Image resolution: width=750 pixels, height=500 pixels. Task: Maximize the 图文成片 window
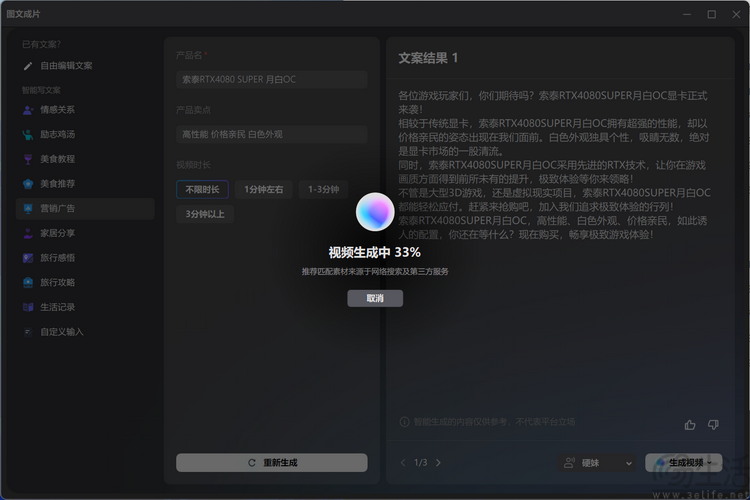(x=712, y=14)
